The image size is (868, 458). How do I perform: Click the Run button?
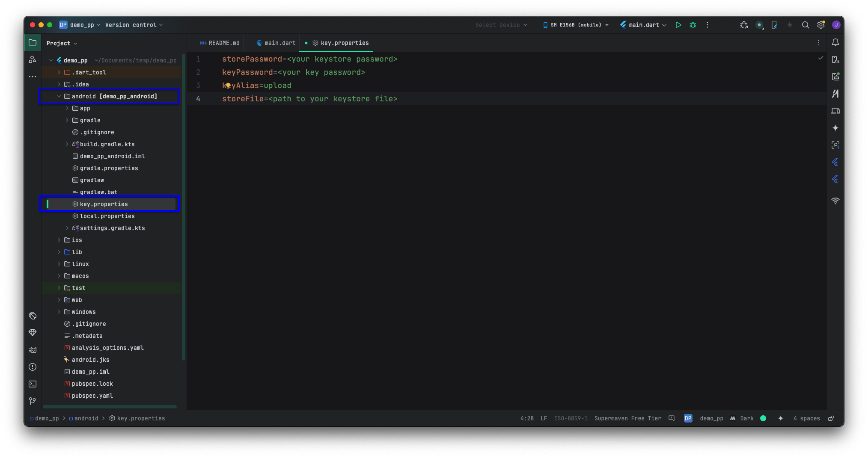(x=678, y=25)
